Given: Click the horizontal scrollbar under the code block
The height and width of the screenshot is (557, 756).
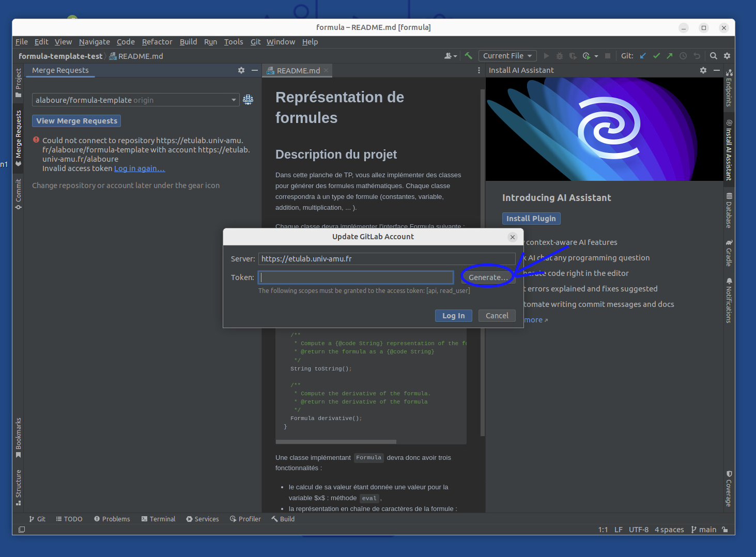Looking at the screenshot, I should (336, 442).
